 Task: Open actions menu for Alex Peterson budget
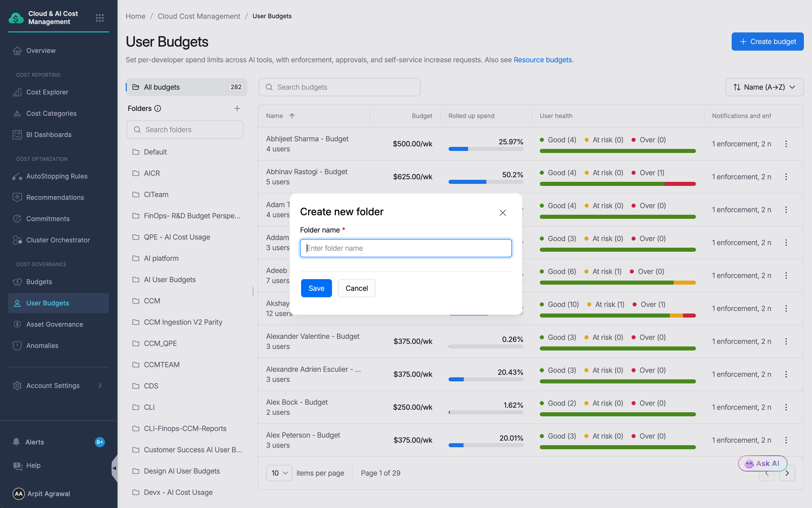(x=786, y=440)
